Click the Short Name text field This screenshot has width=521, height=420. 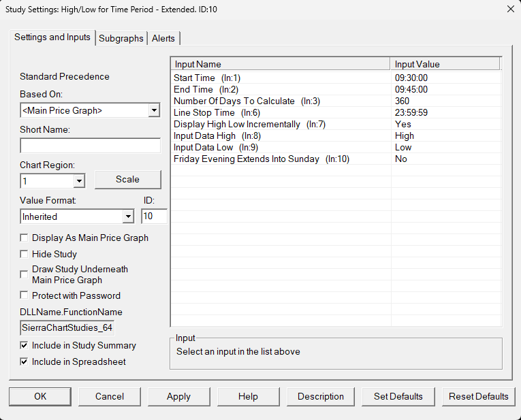click(x=90, y=146)
